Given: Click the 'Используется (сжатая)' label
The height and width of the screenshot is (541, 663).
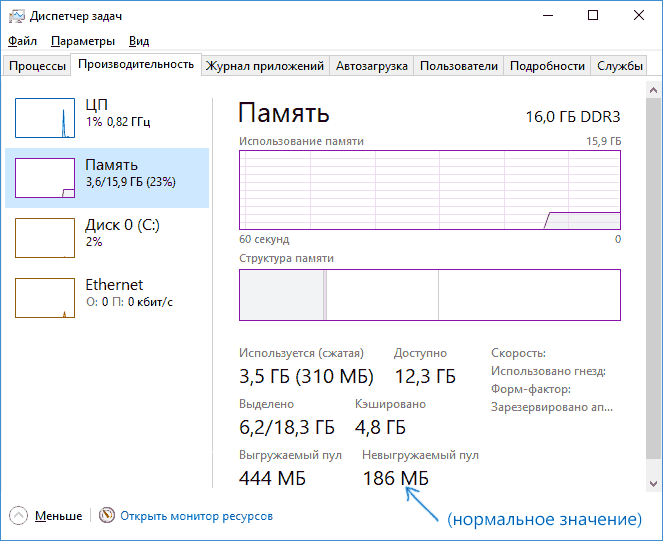Looking at the screenshot, I should (x=301, y=353).
